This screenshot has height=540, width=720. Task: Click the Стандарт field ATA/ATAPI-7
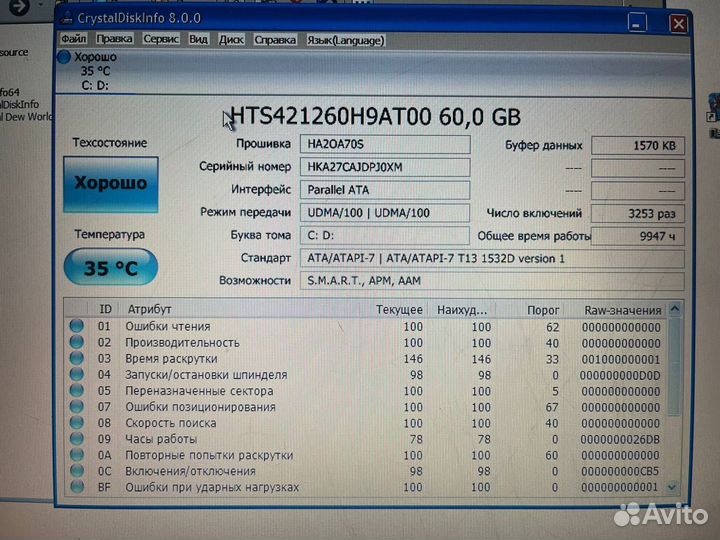(x=492, y=259)
